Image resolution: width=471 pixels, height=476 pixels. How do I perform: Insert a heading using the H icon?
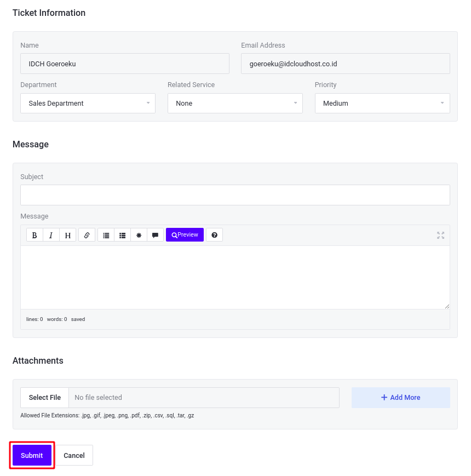tap(67, 234)
